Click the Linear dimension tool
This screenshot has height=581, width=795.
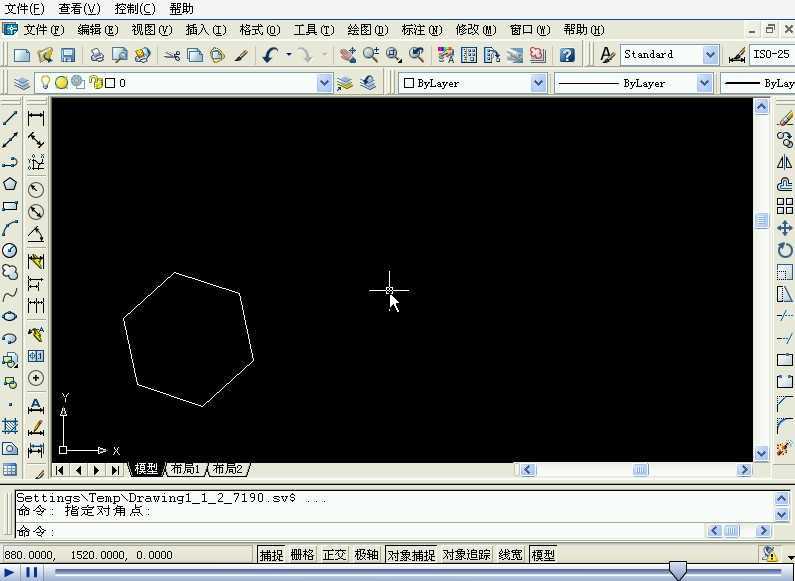35,118
